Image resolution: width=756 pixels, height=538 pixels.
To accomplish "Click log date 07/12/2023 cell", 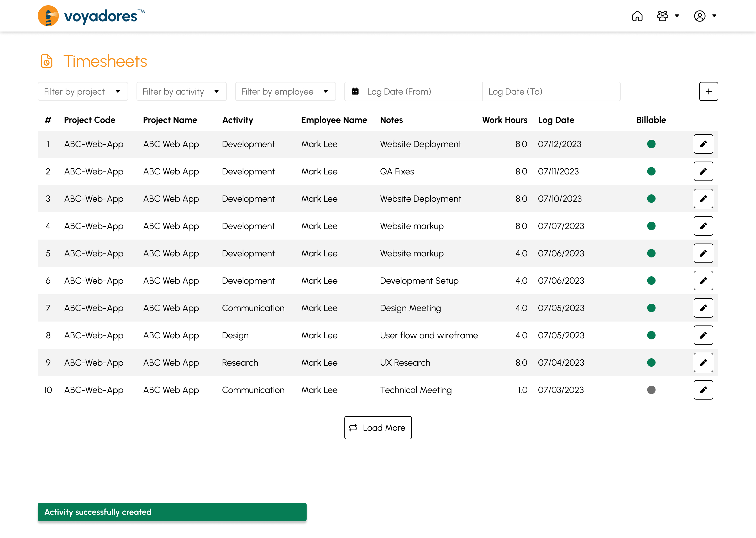I will (559, 144).
